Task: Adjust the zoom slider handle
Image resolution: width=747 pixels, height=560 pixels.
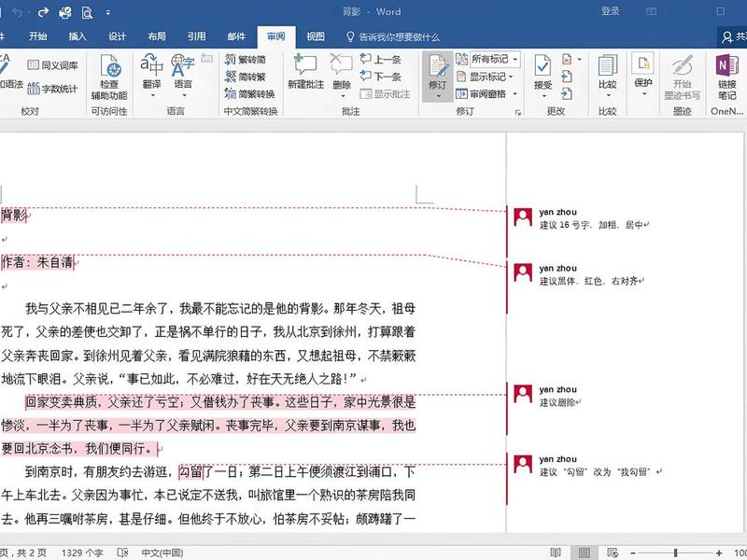Action: click(675, 553)
